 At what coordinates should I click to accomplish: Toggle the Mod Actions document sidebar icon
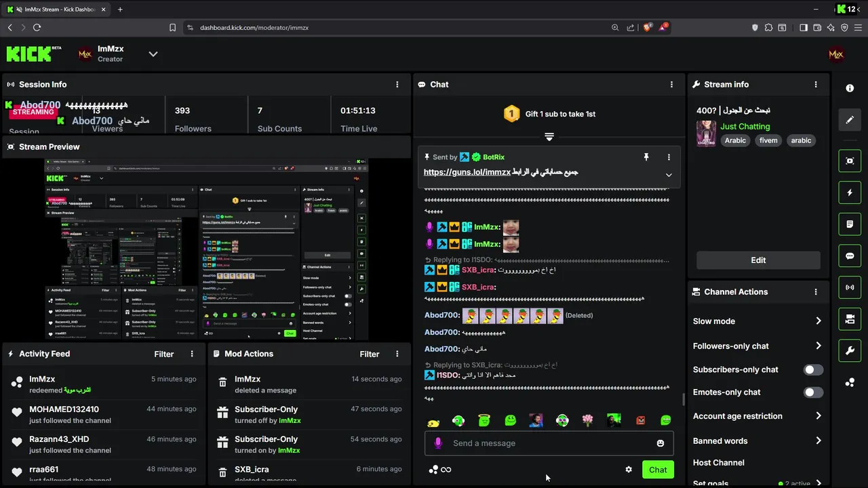click(x=850, y=224)
